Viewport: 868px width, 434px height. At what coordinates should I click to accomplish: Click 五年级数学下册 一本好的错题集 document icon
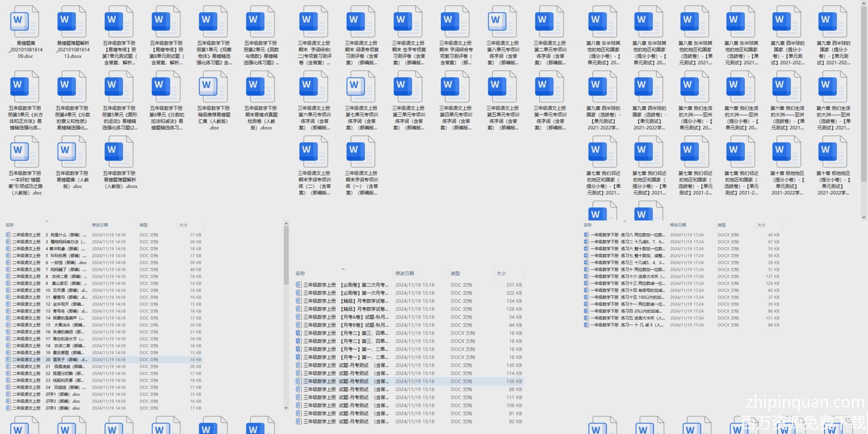click(26, 152)
